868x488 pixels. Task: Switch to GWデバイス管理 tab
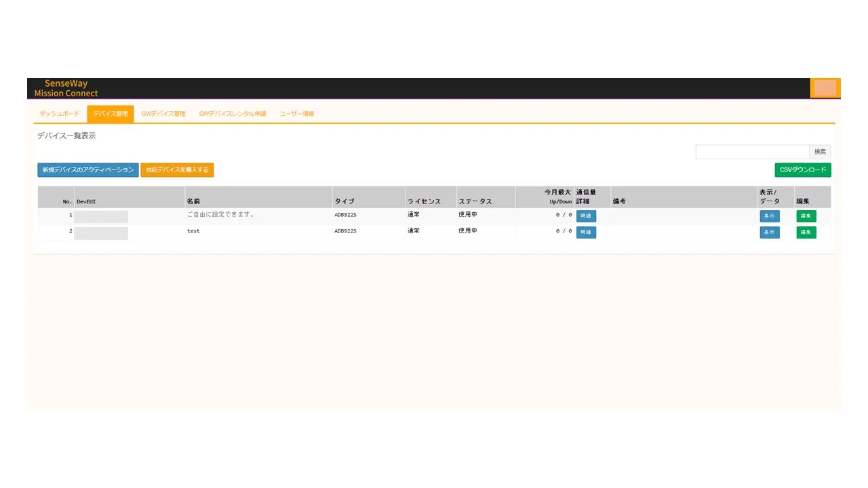tap(163, 114)
